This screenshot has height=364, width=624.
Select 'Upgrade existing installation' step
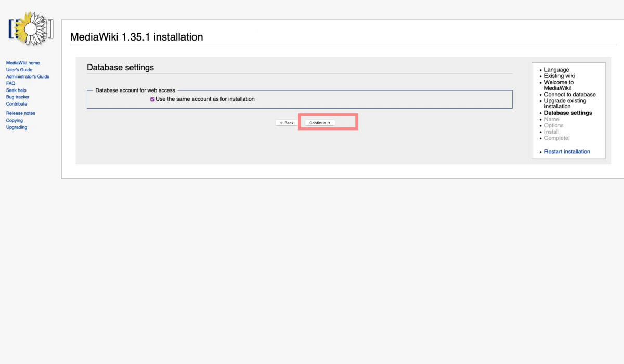coord(565,103)
